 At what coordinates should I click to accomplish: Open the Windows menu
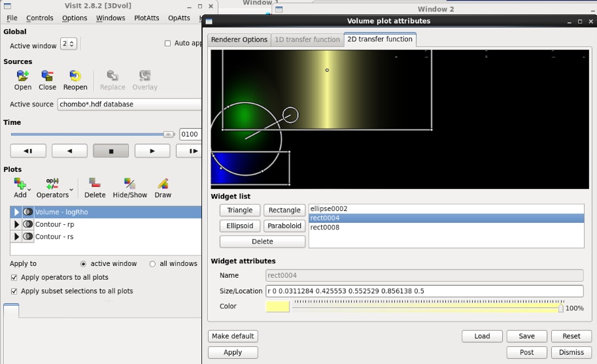111,18
